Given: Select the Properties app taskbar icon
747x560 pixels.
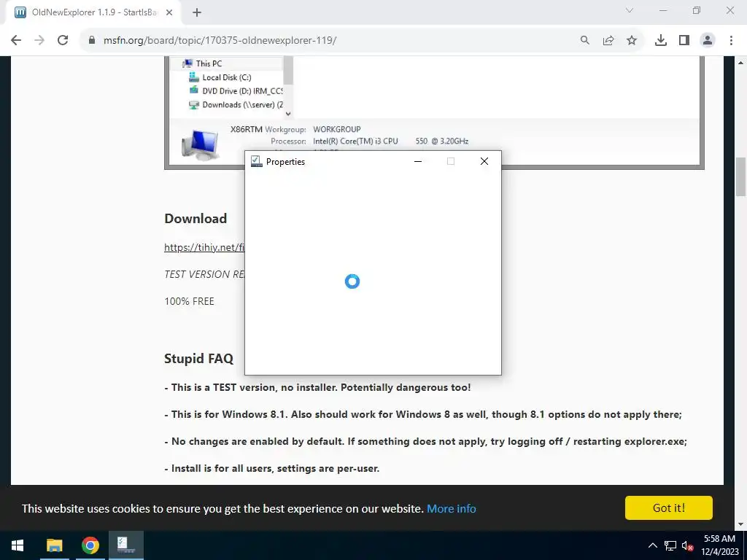Looking at the screenshot, I should click(125, 545).
